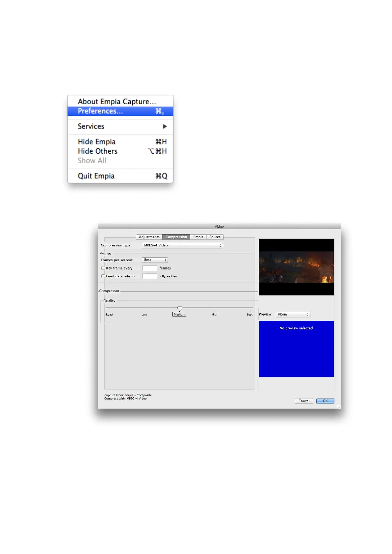This screenshot has width=392, height=554.
Task: Enable the Key frame every checkbox
Action: pos(103,268)
